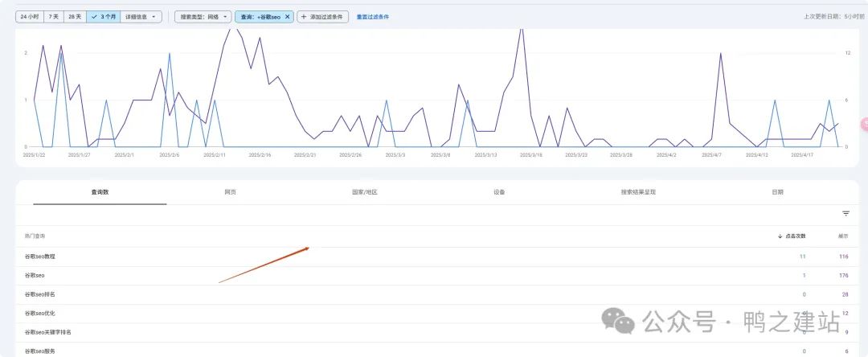Image resolution: width=868 pixels, height=357 pixels.
Task: Click 添加过滤条件 to add a filter
Action: point(323,17)
